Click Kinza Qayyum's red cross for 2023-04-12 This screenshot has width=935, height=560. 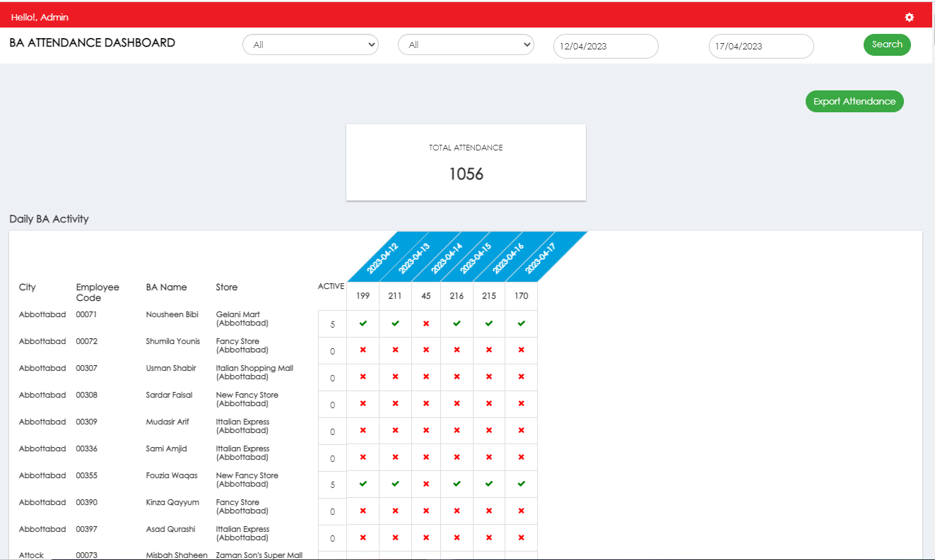click(x=363, y=511)
